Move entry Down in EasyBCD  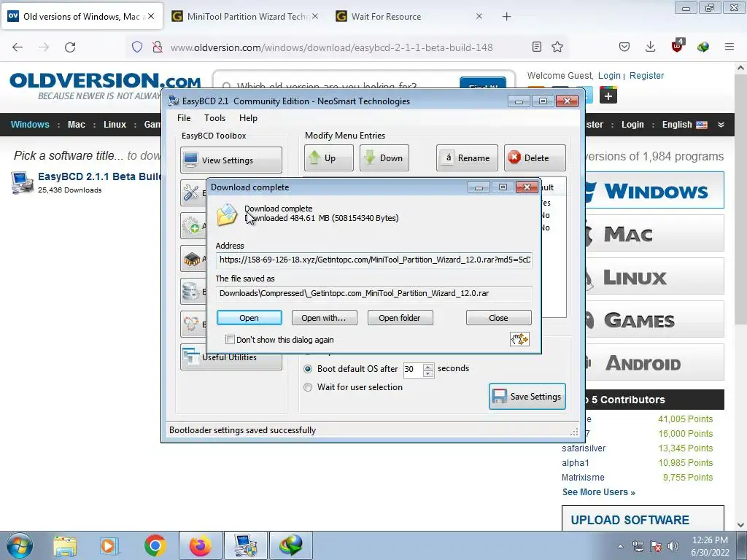[384, 158]
